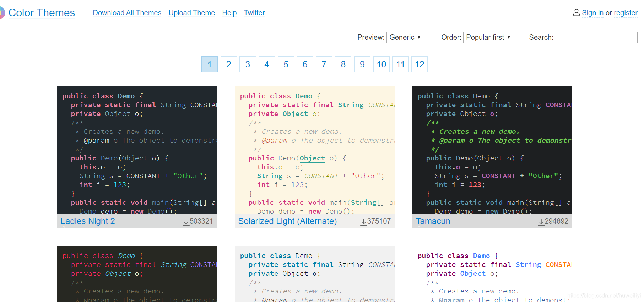Click the Order: label
Image resolution: width=644 pixels, height=302 pixels.
pyautogui.click(x=451, y=37)
